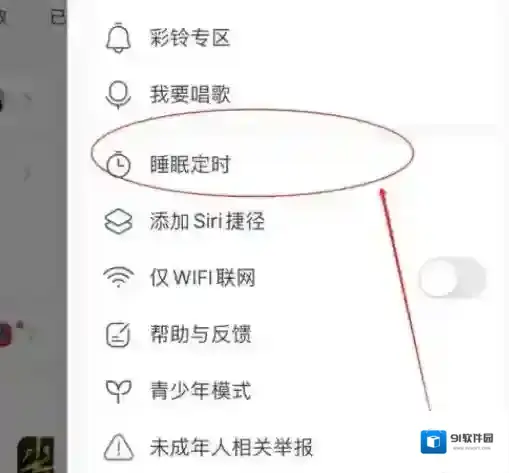Choose 睡眠定时 from the menu
509x473 pixels.
pos(190,164)
